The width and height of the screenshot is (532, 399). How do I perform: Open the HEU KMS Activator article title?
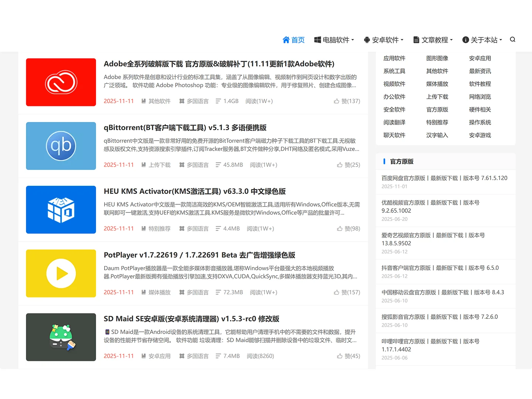pos(195,191)
